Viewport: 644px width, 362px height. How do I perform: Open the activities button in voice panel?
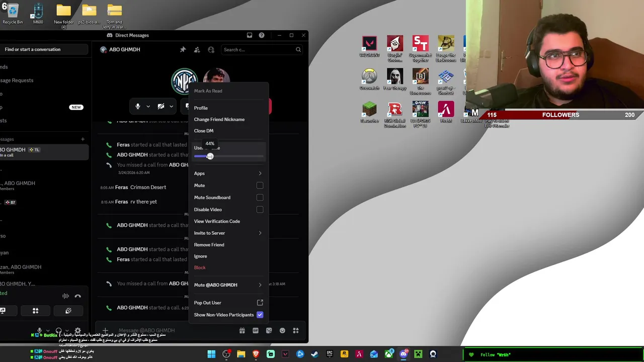coord(35,311)
